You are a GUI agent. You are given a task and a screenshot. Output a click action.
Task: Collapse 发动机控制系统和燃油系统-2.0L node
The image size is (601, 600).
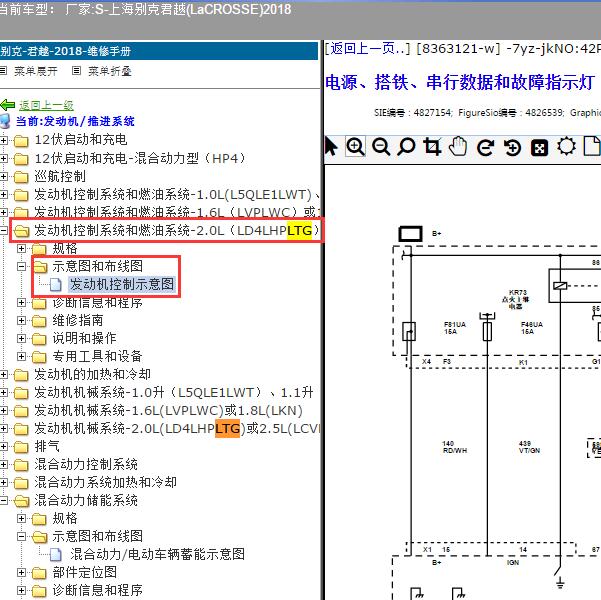click(3, 230)
